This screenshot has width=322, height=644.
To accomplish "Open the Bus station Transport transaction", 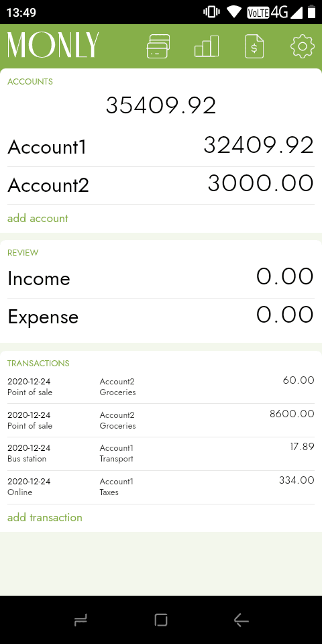I will (x=161, y=453).
